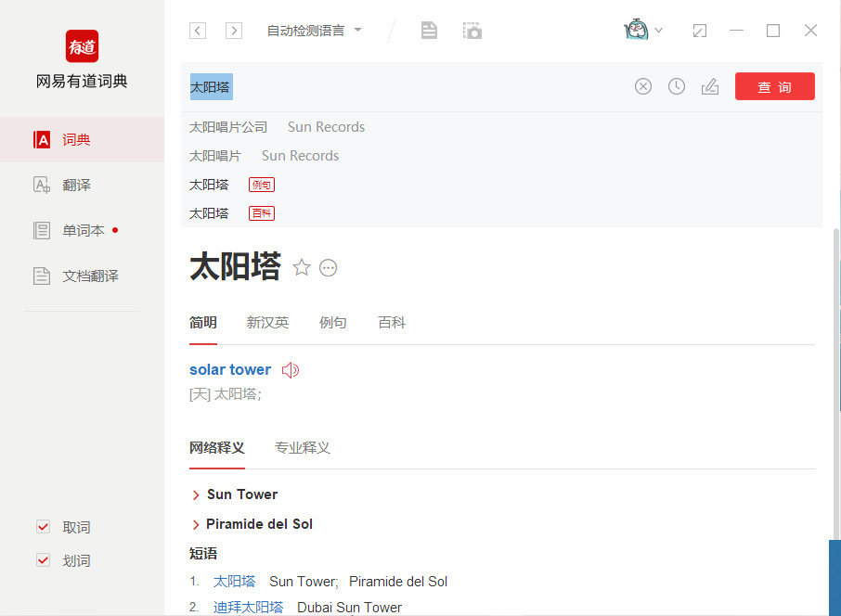
Task: Click the 文档翻译 document sidebar icon
Action: click(x=42, y=276)
